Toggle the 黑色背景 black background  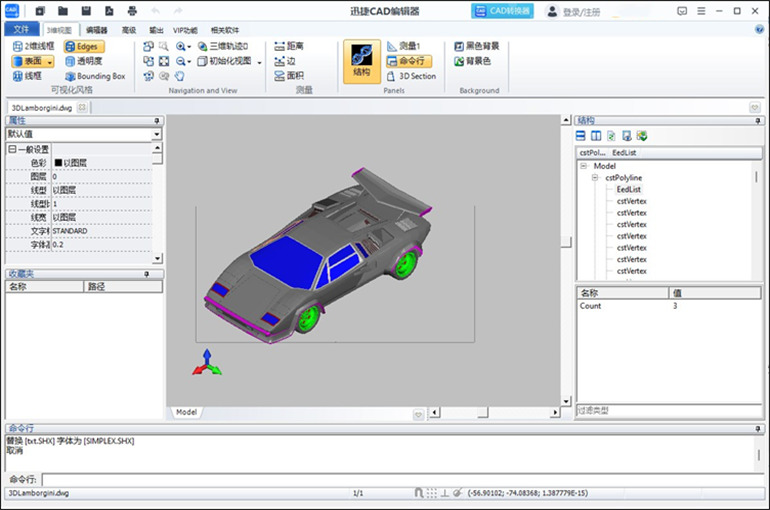pyautogui.click(x=476, y=46)
